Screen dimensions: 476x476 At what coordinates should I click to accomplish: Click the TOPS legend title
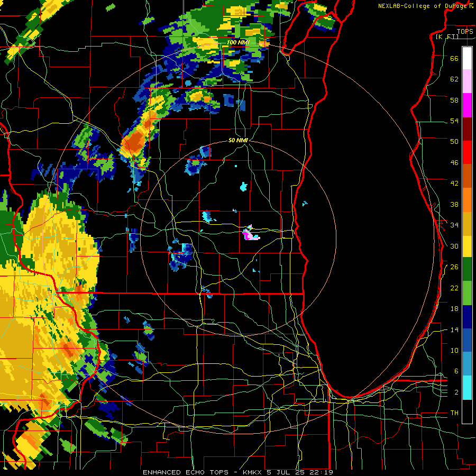465,31
